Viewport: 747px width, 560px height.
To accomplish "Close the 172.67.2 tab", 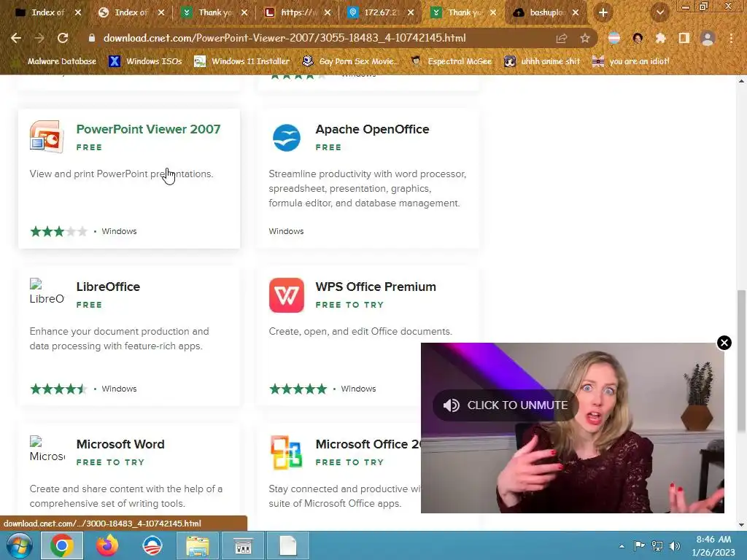I will pyautogui.click(x=411, y=13).
